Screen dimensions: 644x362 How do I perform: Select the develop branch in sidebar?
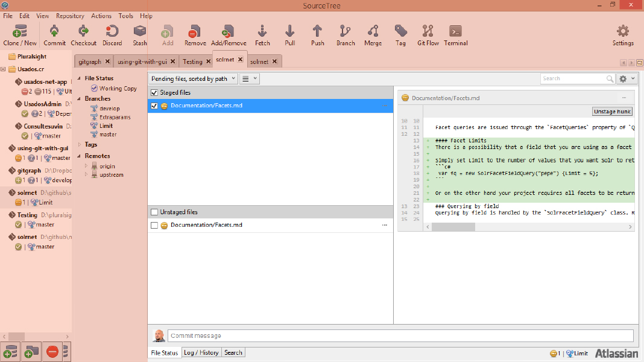click(109, 109)
